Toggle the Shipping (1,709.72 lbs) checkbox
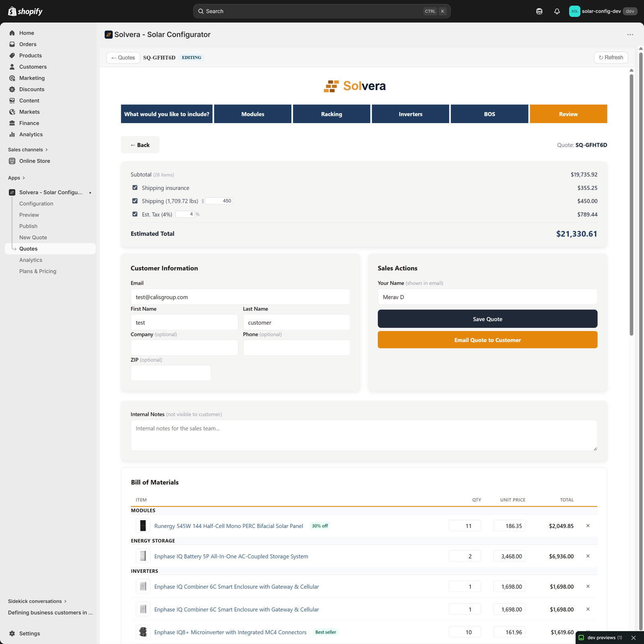This screenshot has width=644, height=644. tap(135, 201)
